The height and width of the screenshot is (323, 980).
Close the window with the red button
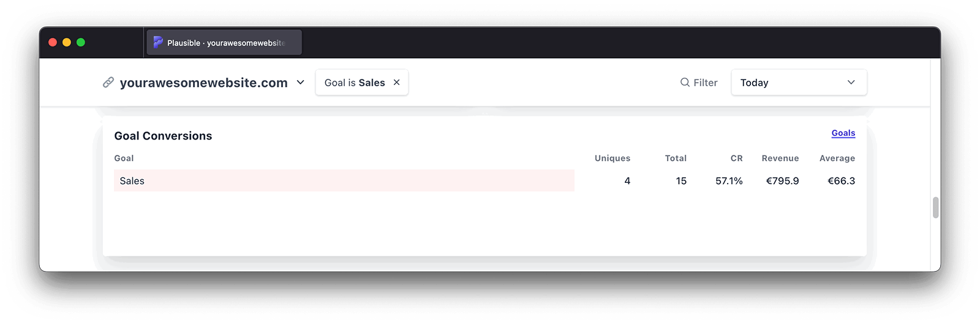pos(53,42)
